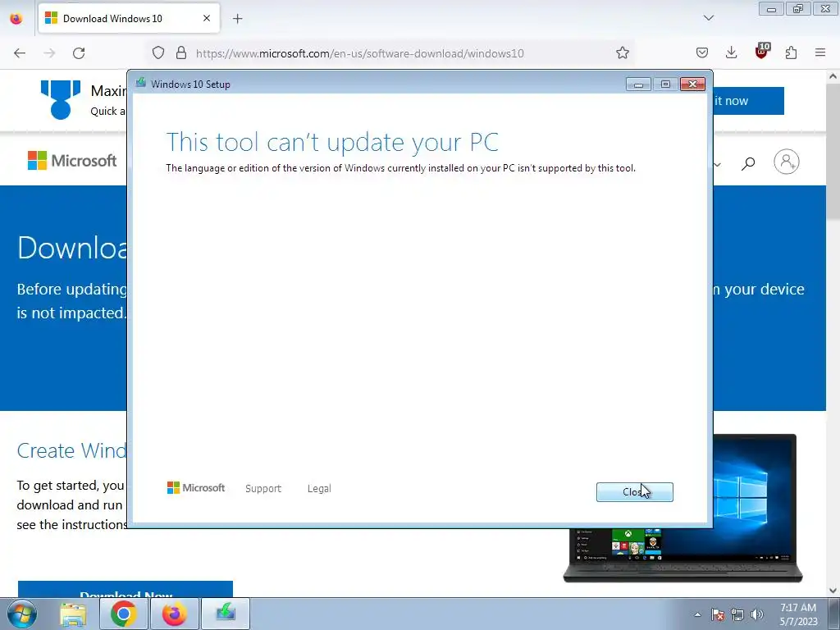Expand the list all tabs dropdown arrow

(709, 18)
